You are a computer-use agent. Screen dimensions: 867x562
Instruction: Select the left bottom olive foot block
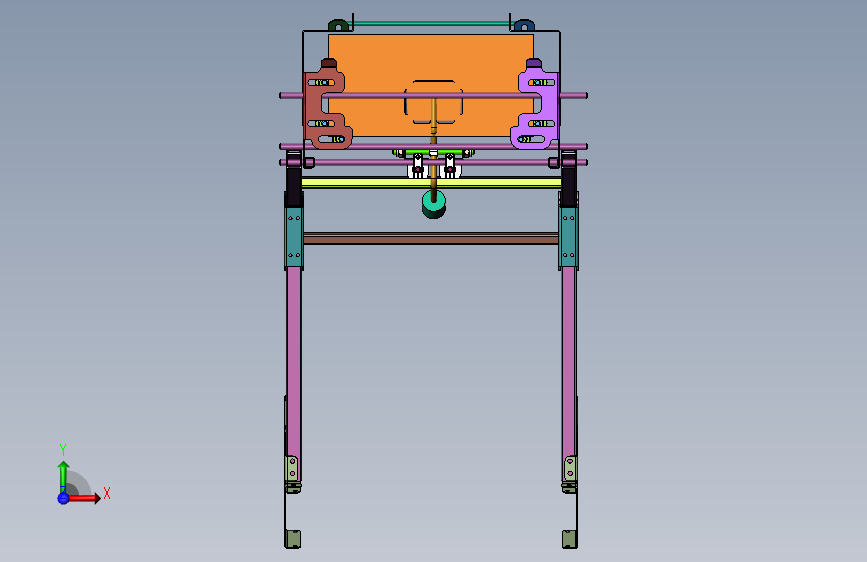(x=293, y=539)
